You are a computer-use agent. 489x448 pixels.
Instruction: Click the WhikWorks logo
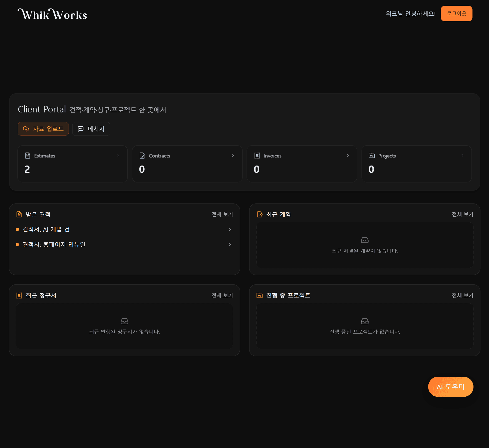(x=52, y=14)
